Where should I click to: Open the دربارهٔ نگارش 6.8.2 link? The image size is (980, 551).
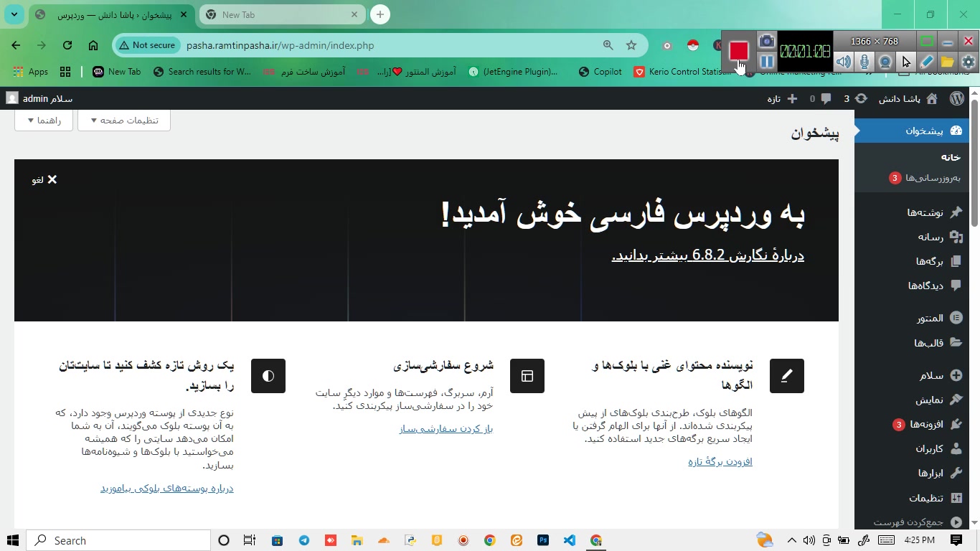[x=707, y=255]
